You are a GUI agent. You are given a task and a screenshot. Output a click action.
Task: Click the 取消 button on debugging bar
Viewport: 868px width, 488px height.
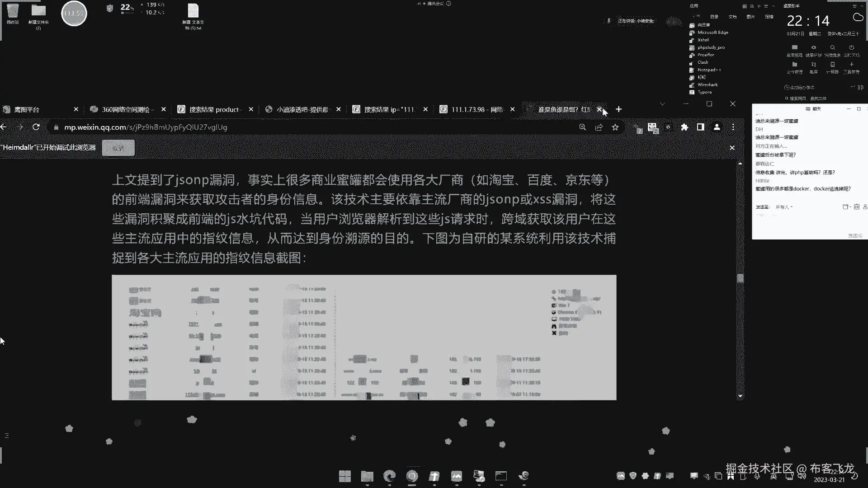(x=118, y=148)
